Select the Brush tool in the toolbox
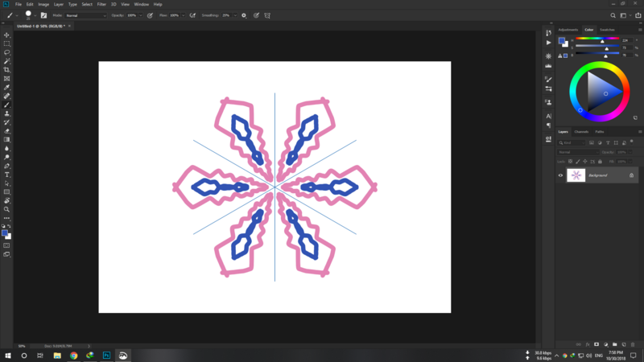Viewport: 644px width, 362px height. (6, 105)
